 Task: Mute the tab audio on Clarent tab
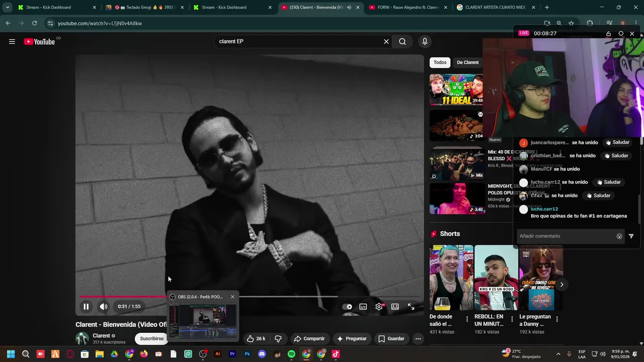coord(349,8)
